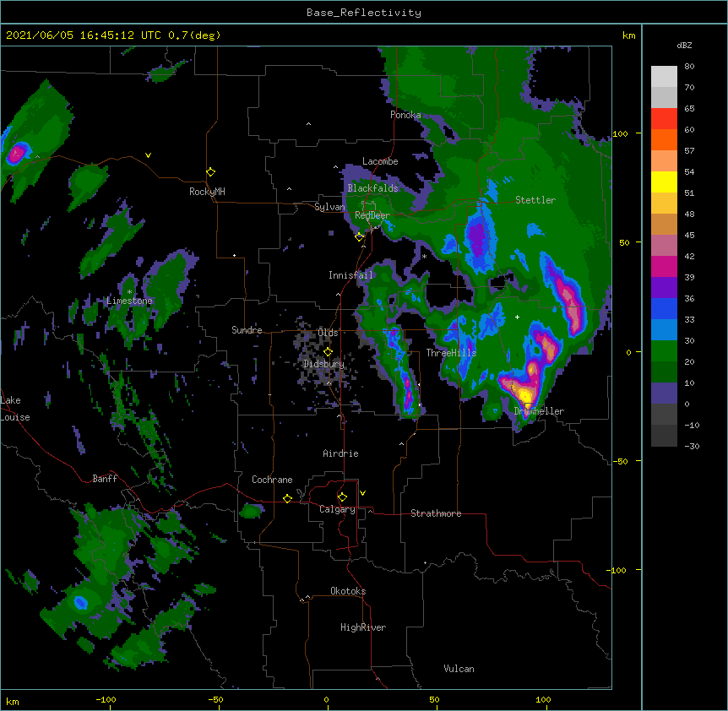728x711 pixels.
Task: Click the asterisk marker southeast of RedDeer
Action: pos(424,256)
